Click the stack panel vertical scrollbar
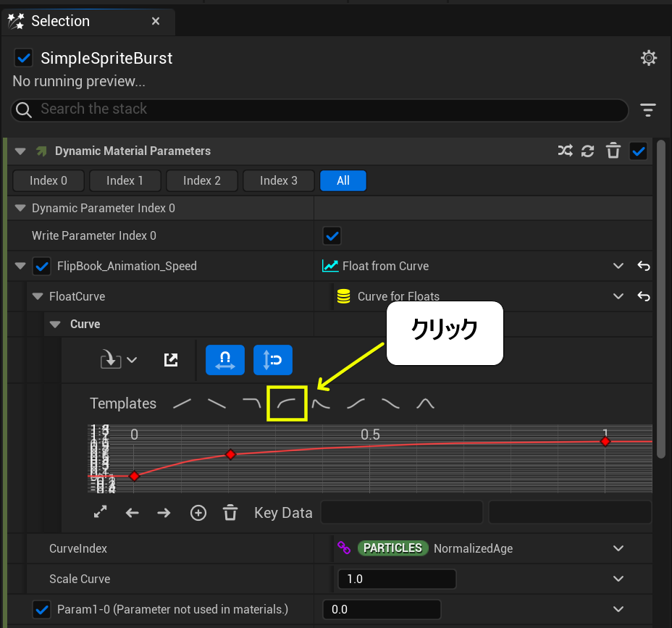Image resolution: width=672 pixels, height=628 pixels. click(x=661, y=298)
